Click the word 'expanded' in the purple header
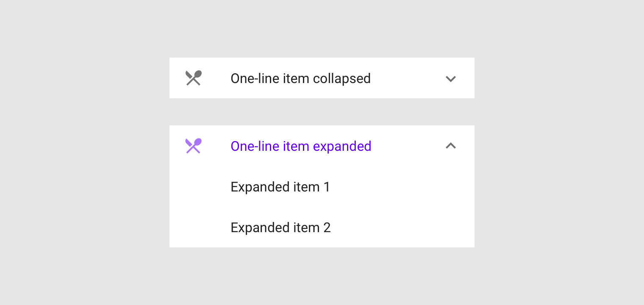The height and width of the screenshot is (305, 644). tap(342, 146)
